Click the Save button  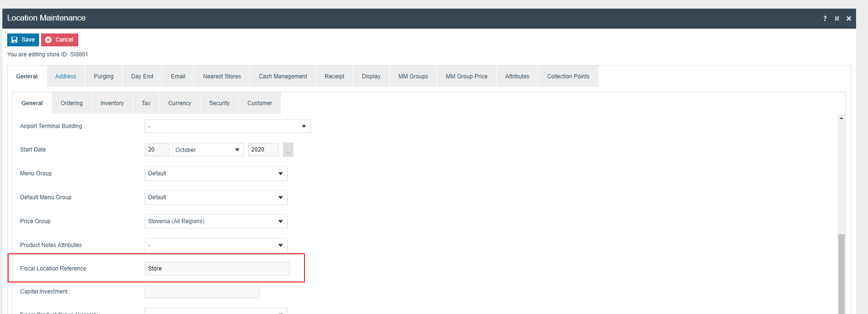pos(23,40)
